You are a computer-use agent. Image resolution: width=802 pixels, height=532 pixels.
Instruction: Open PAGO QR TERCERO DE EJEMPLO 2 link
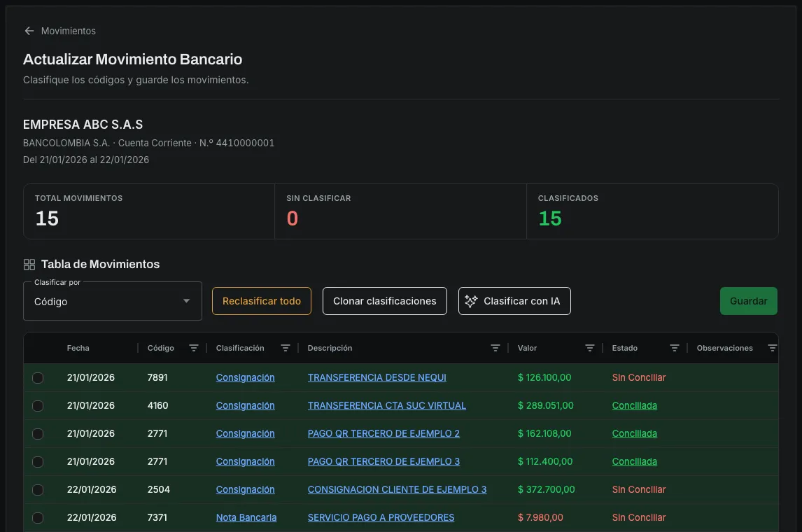(384, 434)
